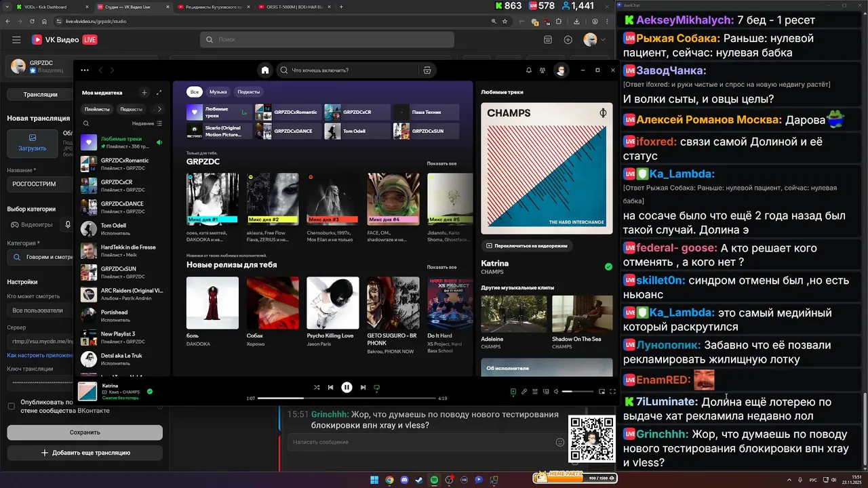
Task: Switch to Рецидивисты Кутузовского tab
Action: pos(212,7)
